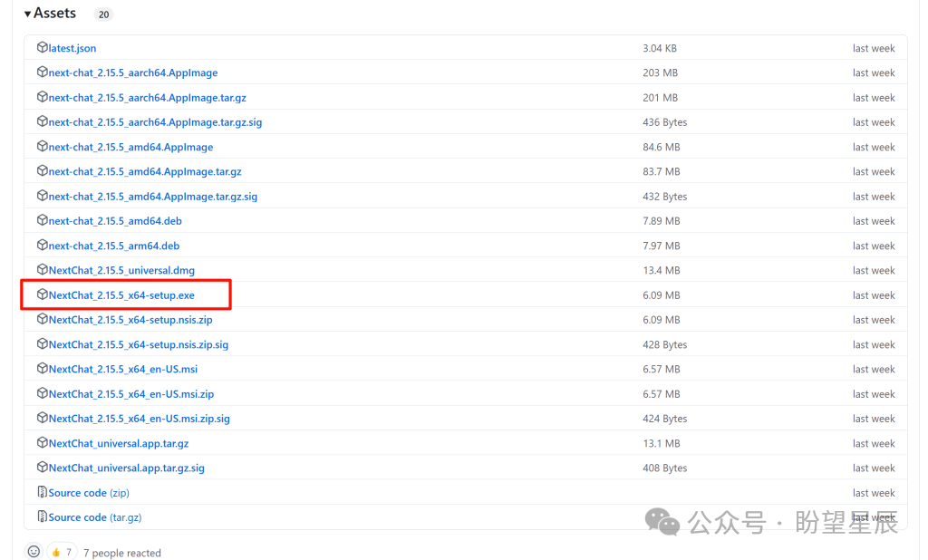Download NextChat_2.15.5_x64_en-US.msi

point(123,369)
